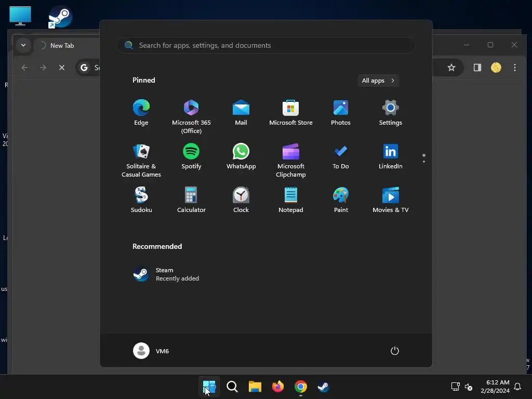Open File Explorer from taskbar
The width and height of the screenshot is (532, 399).
click(x=255, y=387)
